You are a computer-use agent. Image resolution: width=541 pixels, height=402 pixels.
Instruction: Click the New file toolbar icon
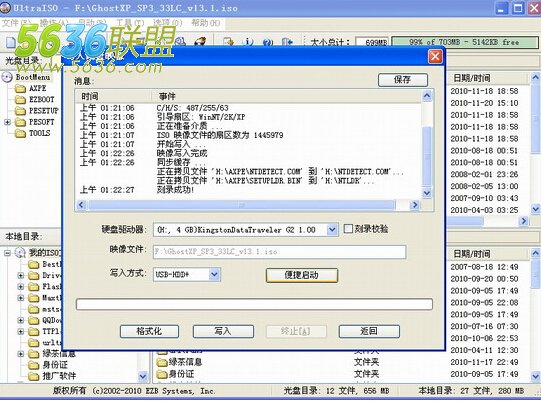point(11,42)
